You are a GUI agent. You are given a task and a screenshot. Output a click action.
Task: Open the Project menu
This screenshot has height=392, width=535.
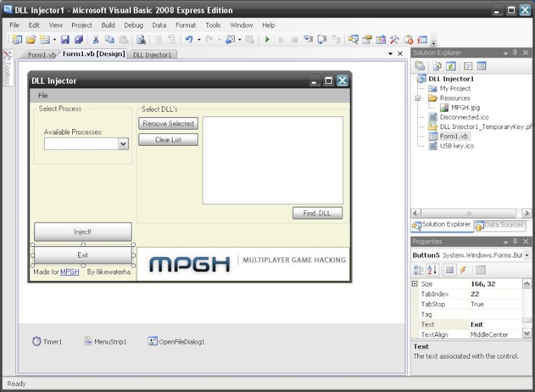click(x=82, y=25)
